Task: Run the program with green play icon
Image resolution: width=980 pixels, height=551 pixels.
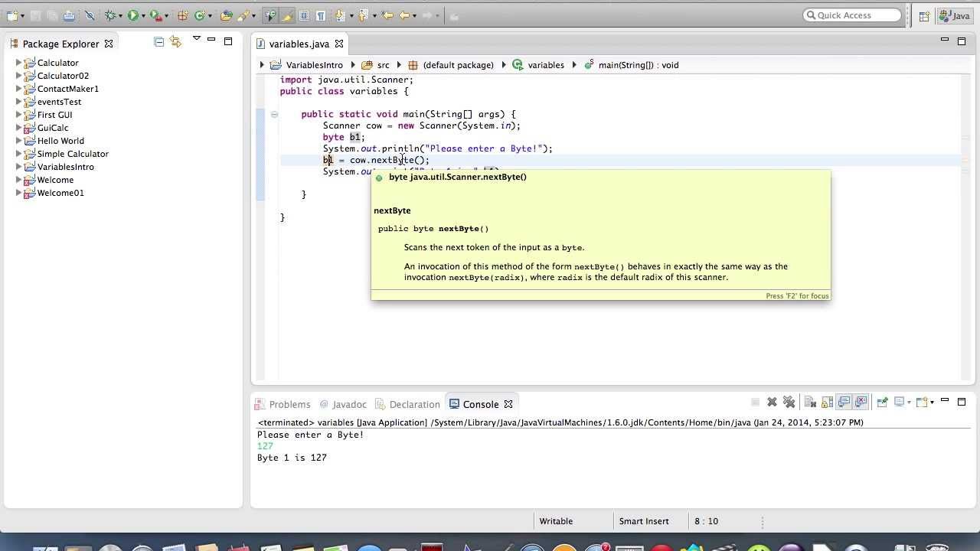Action: click(132, 15)
